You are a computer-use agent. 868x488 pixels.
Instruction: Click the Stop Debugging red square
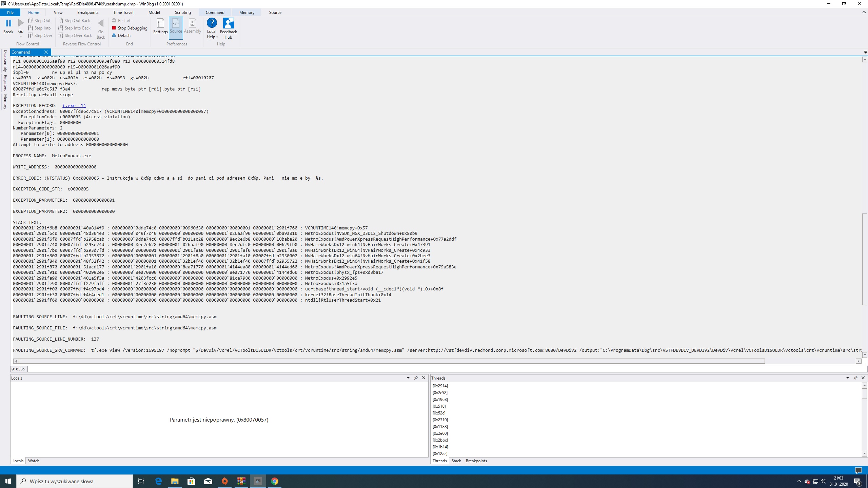pos(114,28)
